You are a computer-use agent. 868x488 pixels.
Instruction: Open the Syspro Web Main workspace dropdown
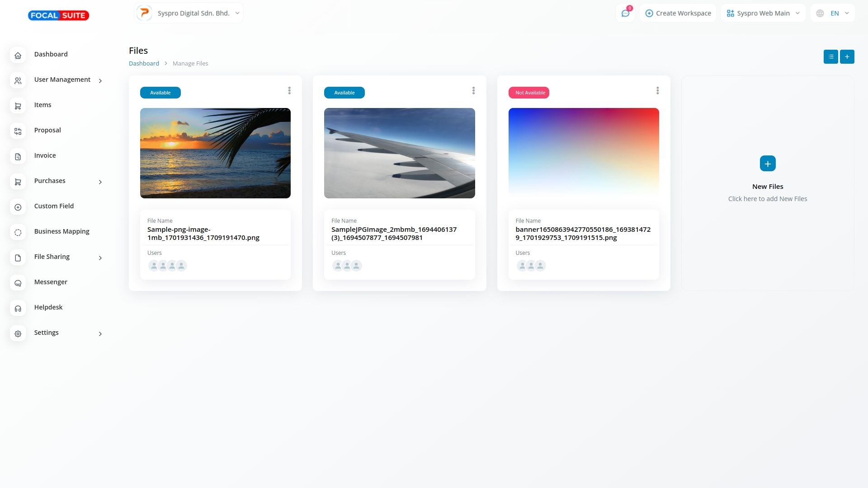763,13
